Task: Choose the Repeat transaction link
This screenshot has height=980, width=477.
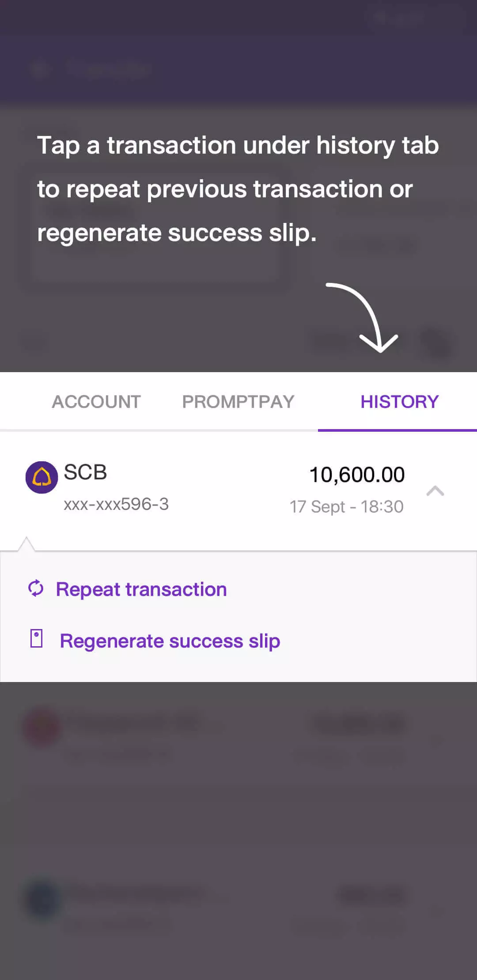Action: [141, 589]
